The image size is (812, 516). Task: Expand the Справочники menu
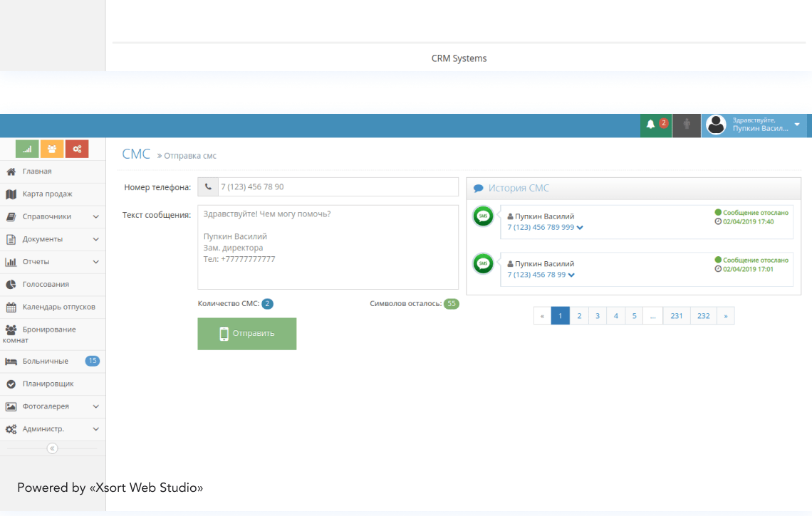click(x=50, y=216)
